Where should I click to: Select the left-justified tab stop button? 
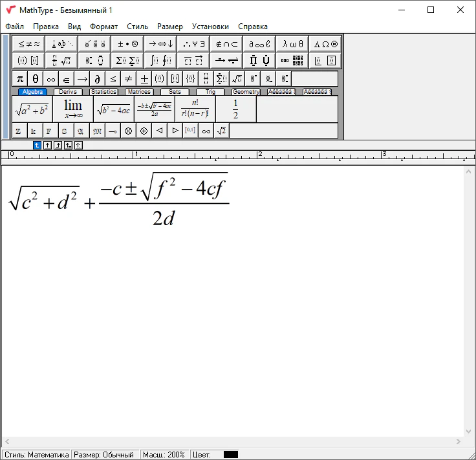tap(38, 146)
